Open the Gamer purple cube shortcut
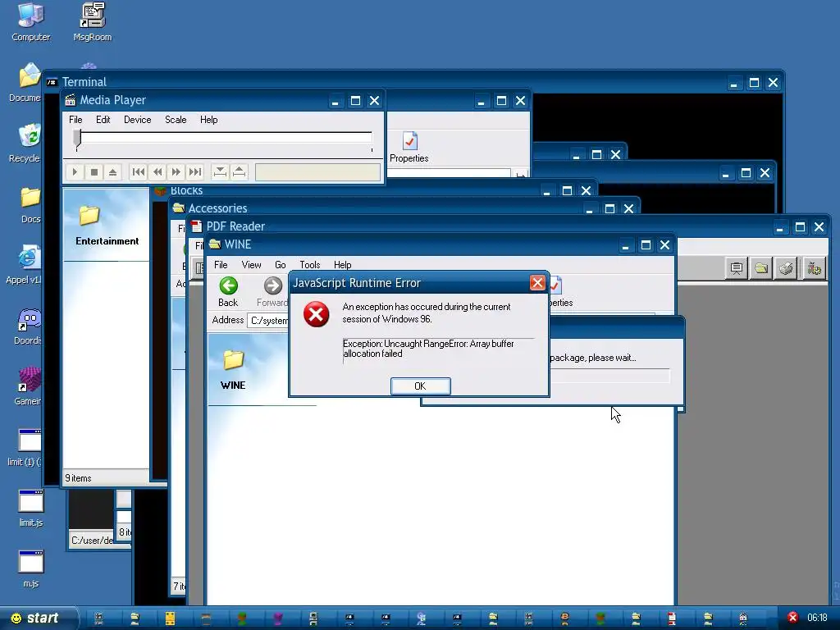This screenshot has width=840, height=630. tap(28, 386)
